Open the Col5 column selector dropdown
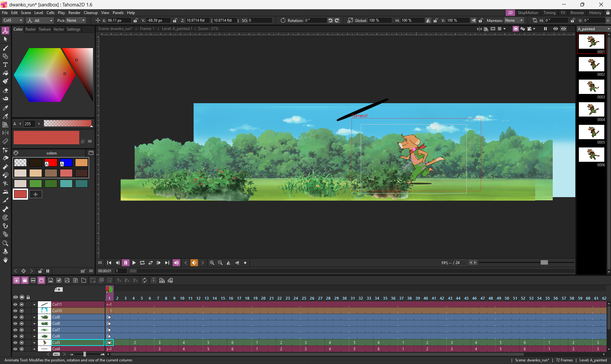Viewport: 611px width, 364px height. [13, 20]
